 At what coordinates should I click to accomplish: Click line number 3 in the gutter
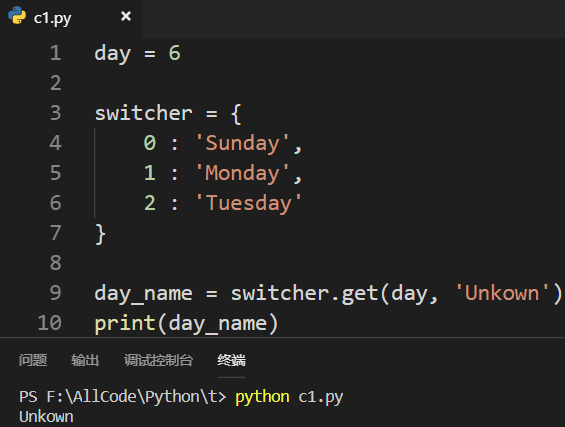56,113
